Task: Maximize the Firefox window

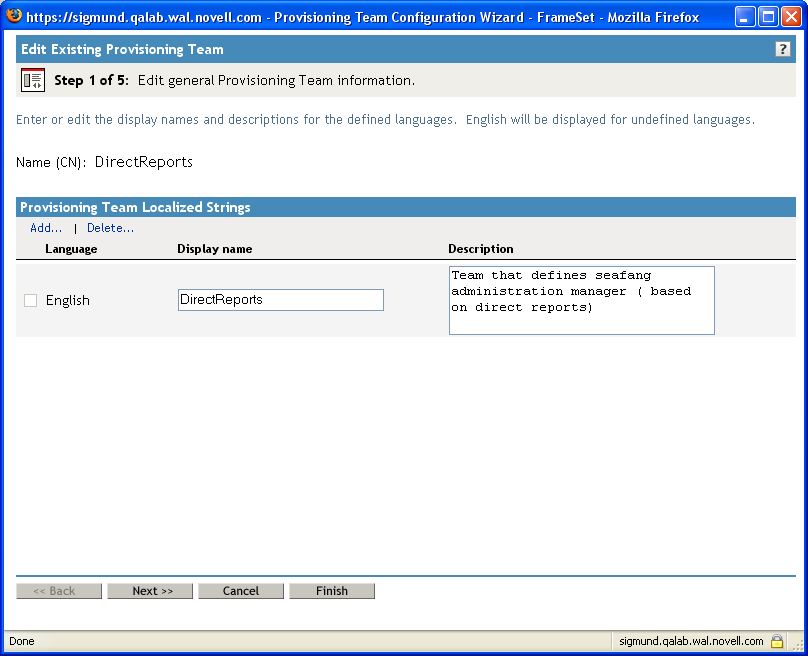Action: pyautogui.click(x=768, y=17)
